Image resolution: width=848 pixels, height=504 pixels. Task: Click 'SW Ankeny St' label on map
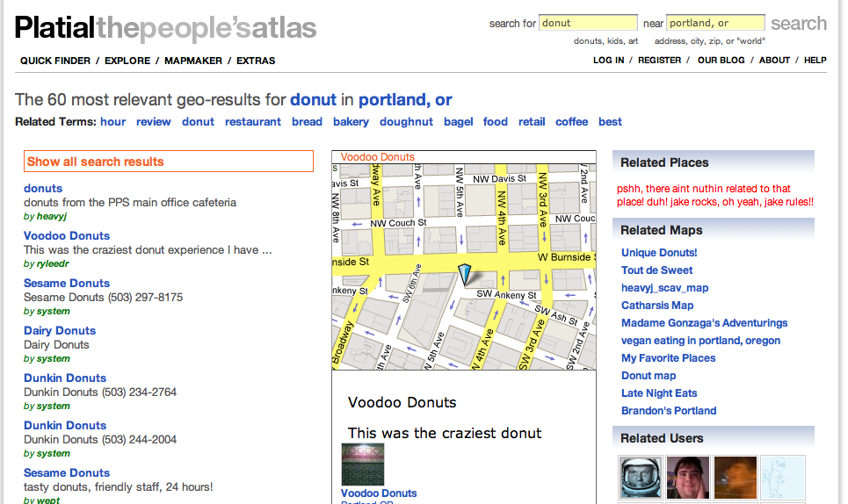506,295
